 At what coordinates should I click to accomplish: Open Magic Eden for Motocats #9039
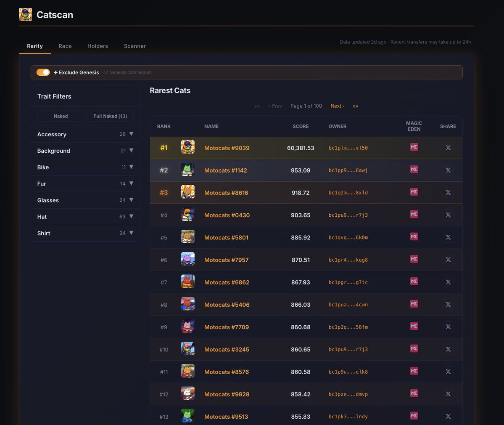414,147
